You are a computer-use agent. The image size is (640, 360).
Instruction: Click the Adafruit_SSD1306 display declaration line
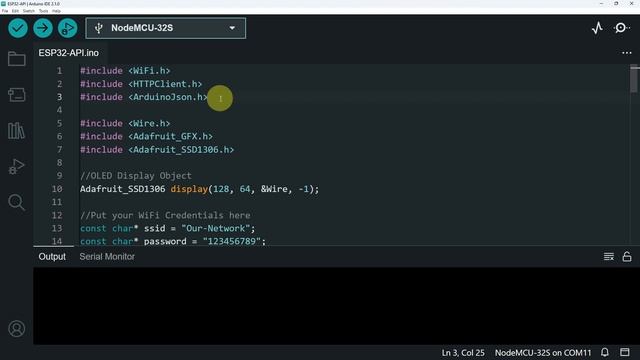click(199, 189)
